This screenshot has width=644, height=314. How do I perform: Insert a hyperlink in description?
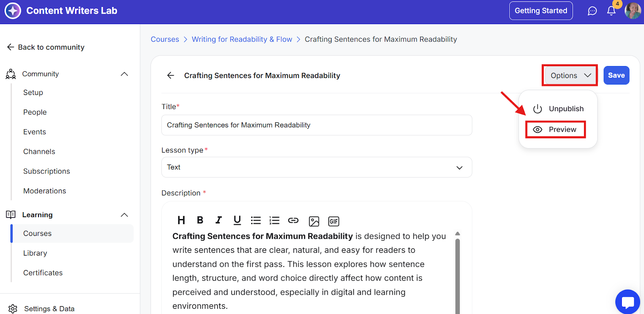293,220
